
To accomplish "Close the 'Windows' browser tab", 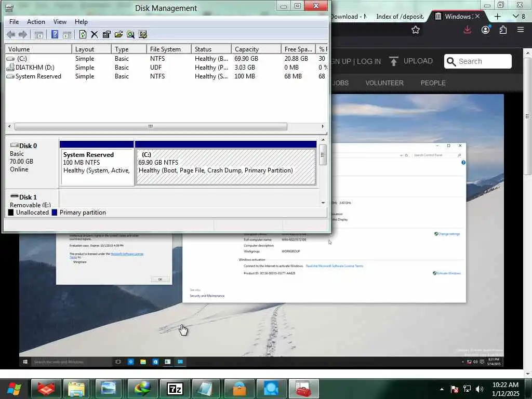I will click(x=477, y=16).
